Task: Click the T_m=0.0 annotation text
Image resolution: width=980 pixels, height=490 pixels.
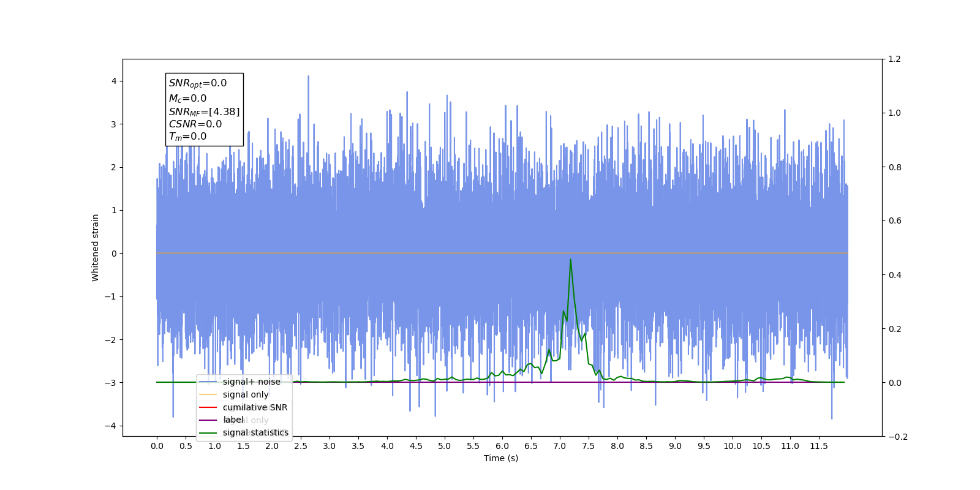Action: point(188,137)
